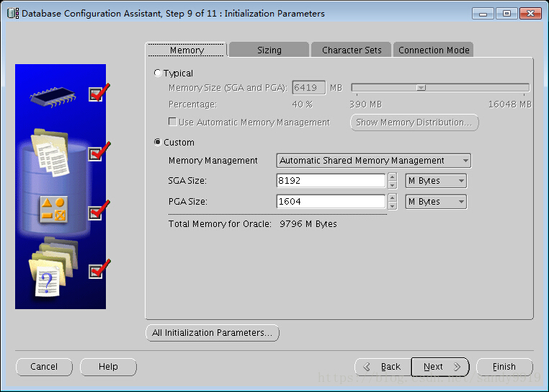
Task: Open the Character Sets tab
Action: click(x=351, y=50)
